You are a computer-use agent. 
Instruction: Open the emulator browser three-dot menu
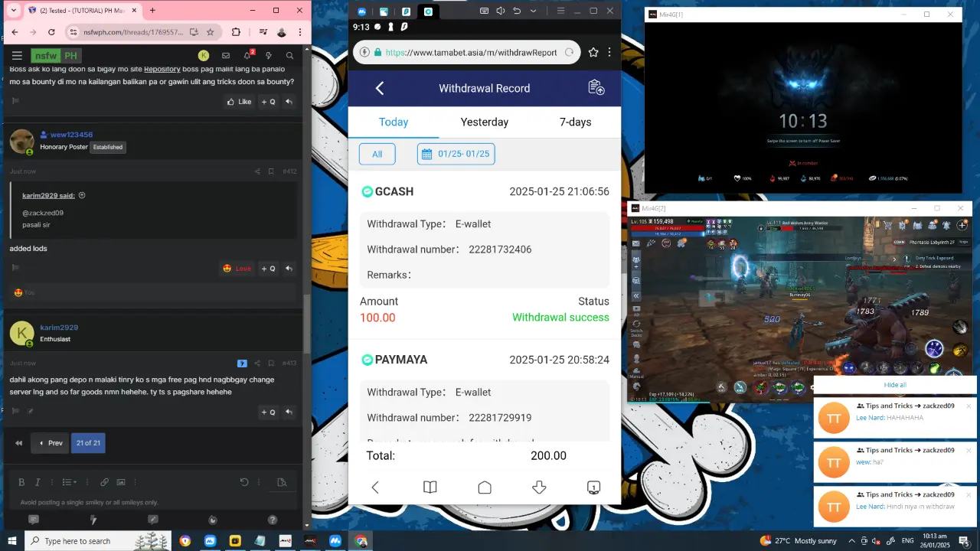pos(609,53)
